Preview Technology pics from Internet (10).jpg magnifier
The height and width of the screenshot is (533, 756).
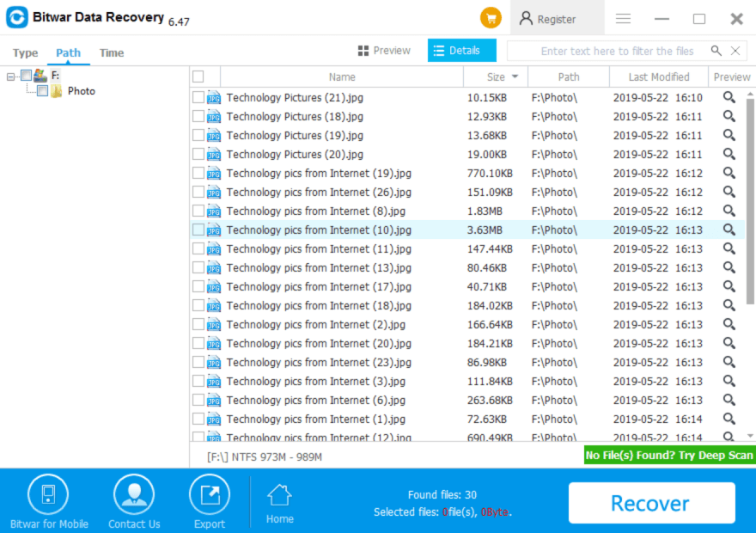[x=729, y=230]
